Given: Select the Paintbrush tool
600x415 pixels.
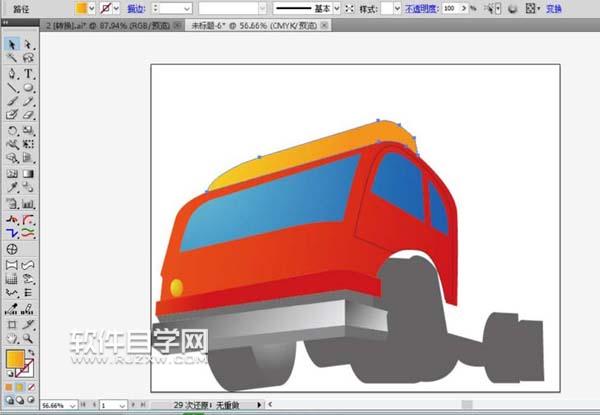Looking at the screenshot, I should (x=12, y=101).
